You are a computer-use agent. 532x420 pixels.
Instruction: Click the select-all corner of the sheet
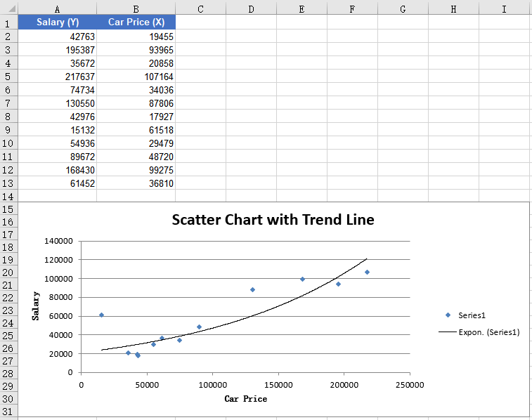pyautogui.click(x=9, y=8)
